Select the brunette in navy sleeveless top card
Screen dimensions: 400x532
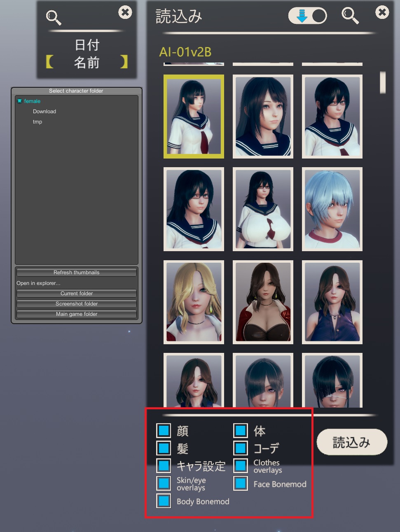pyautogui.click(x=332, y=302)
